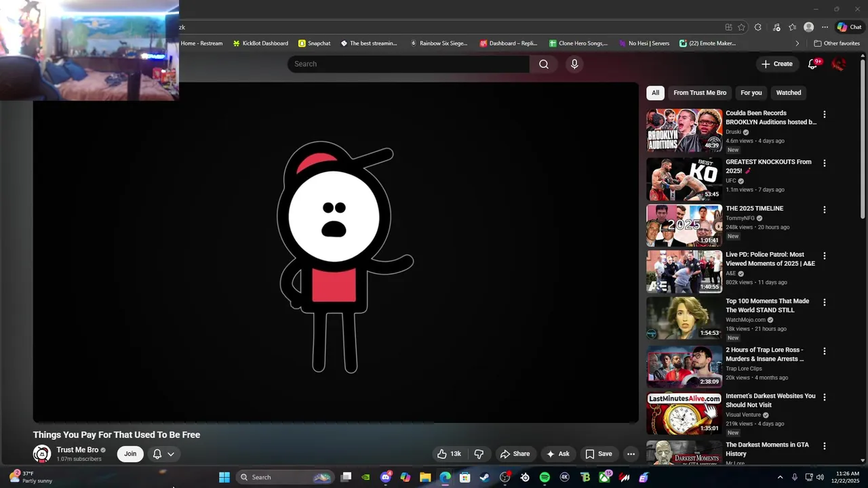Select the All filter chip
Image resolution: width=868 pixels, height=488 pixels.
pos(655,93)
